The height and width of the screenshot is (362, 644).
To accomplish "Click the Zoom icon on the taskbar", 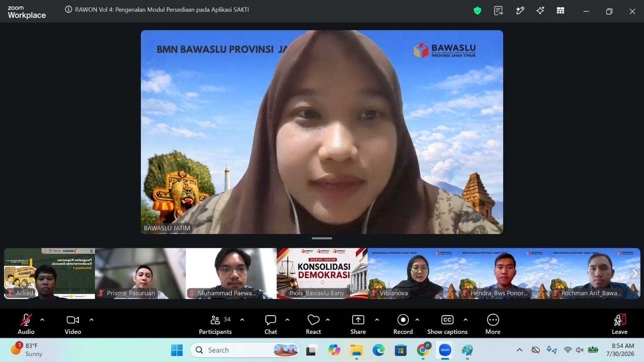I will [x=445, y=350].
